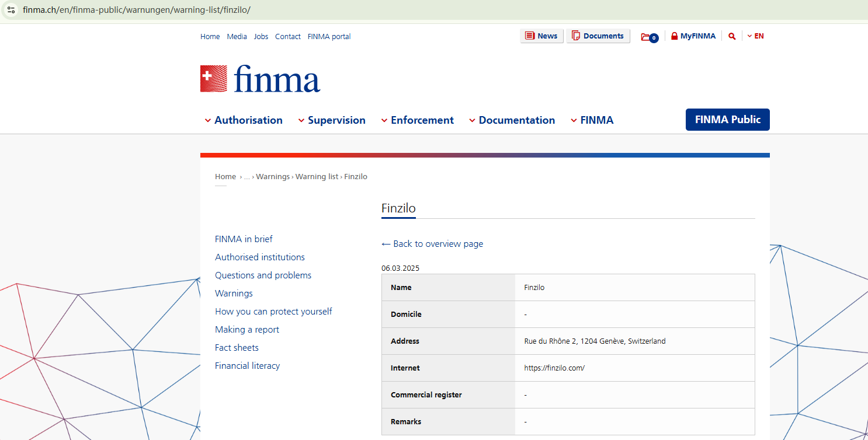The image size is (868, 440).
Task: Expand the Authorisation menu
Action: (x=244, y=120)
